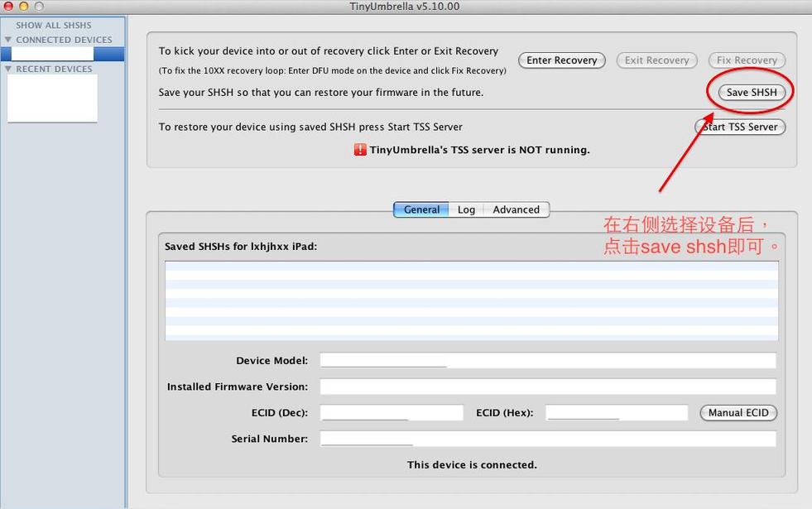
Task: Start the TSS Server
Action: tap(740, 127)
